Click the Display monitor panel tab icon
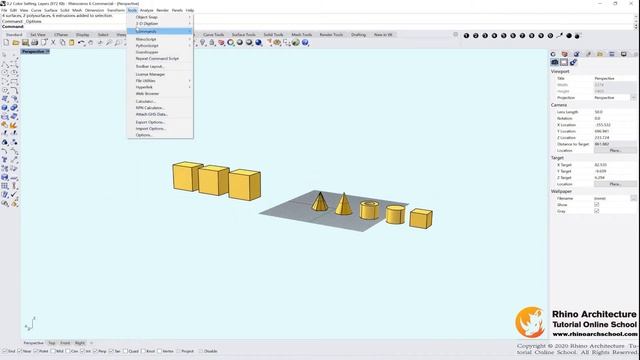This screenshot has width=640, height=360. 623,54
